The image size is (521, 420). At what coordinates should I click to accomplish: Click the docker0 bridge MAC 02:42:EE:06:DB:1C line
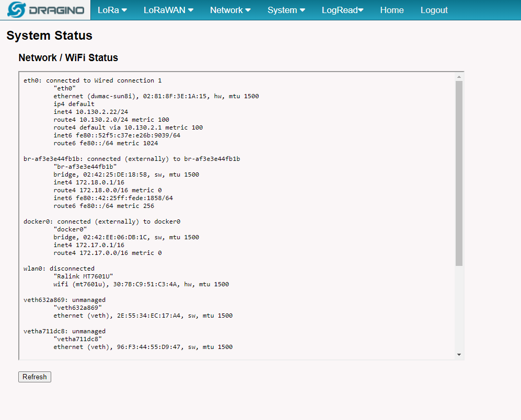pos(126,237)
